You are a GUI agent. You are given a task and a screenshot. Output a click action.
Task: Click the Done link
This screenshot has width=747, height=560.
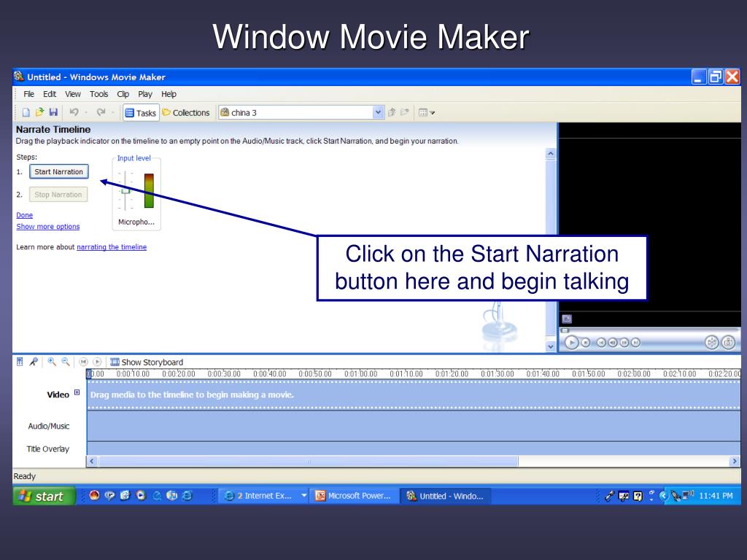(24, 215)
